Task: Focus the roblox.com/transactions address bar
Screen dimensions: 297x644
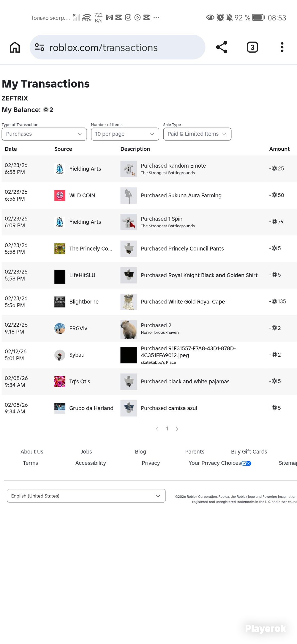Action: (117, 47)
